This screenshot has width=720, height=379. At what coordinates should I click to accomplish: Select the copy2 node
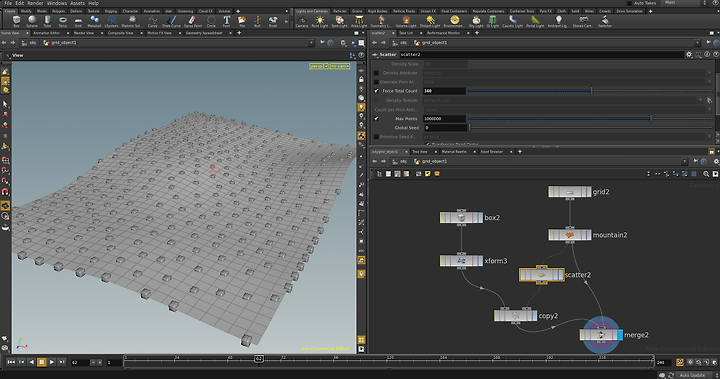pos(515,316)
